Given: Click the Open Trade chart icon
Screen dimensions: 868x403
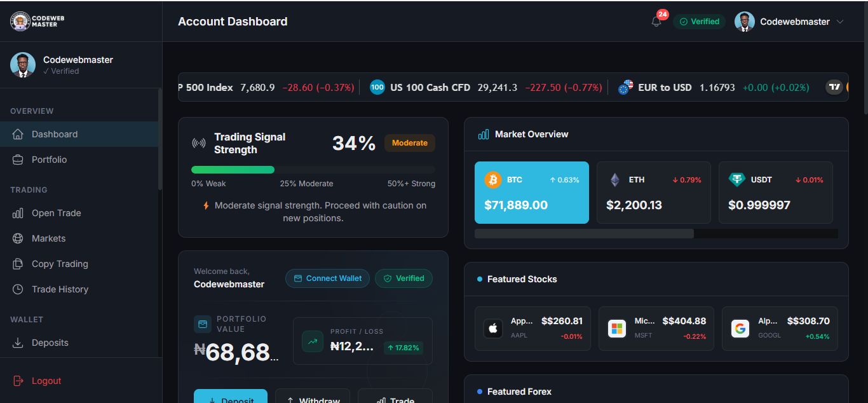Looking at the screenshot, I should [x=18, y=213].
